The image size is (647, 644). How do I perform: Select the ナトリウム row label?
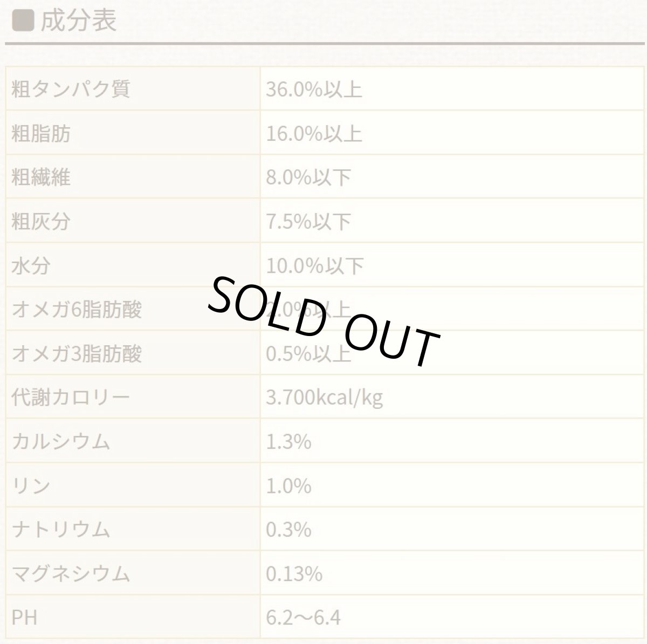[61, 530]
